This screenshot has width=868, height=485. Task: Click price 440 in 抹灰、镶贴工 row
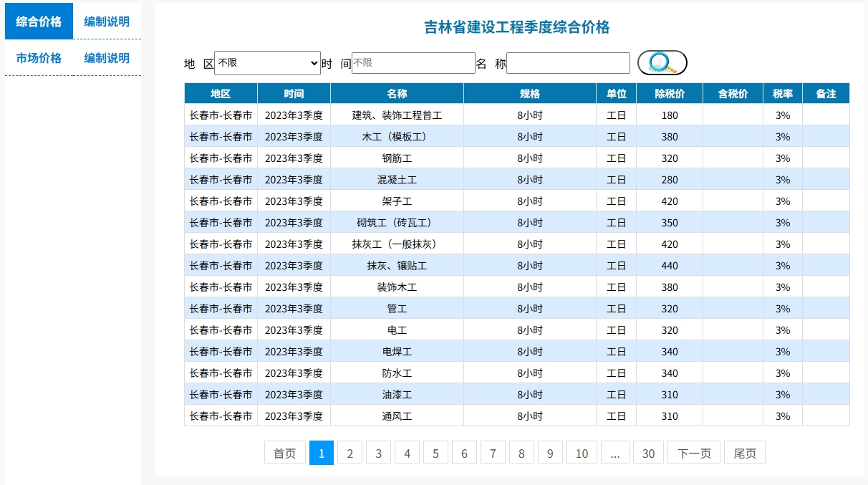point(670,266)
